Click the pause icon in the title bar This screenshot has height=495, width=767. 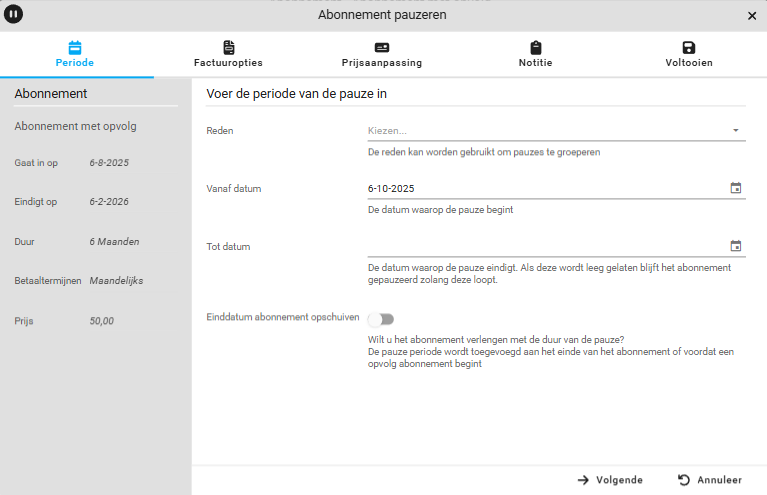coord(14,15)
